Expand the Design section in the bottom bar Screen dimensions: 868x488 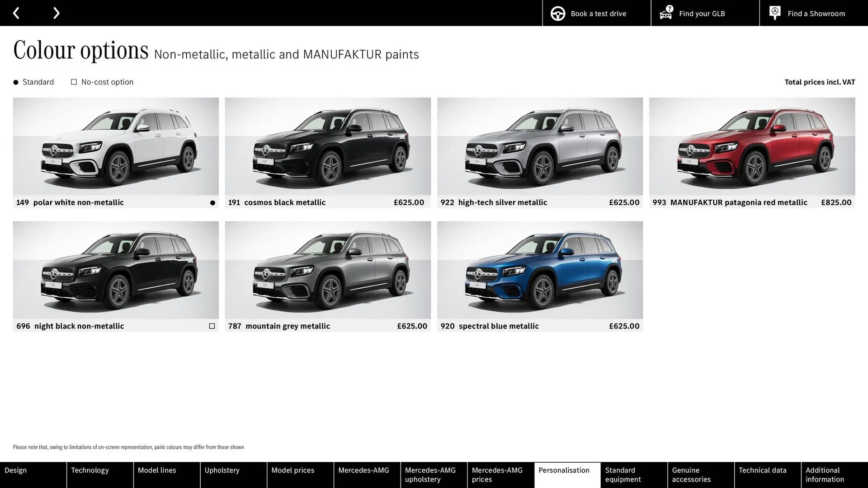click(15, 470)
